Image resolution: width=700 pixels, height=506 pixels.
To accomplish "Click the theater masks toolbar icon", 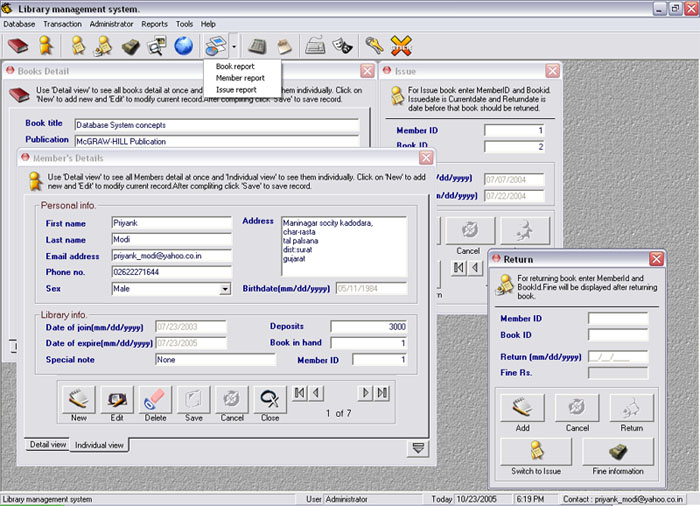I will [x=342, y=45].
